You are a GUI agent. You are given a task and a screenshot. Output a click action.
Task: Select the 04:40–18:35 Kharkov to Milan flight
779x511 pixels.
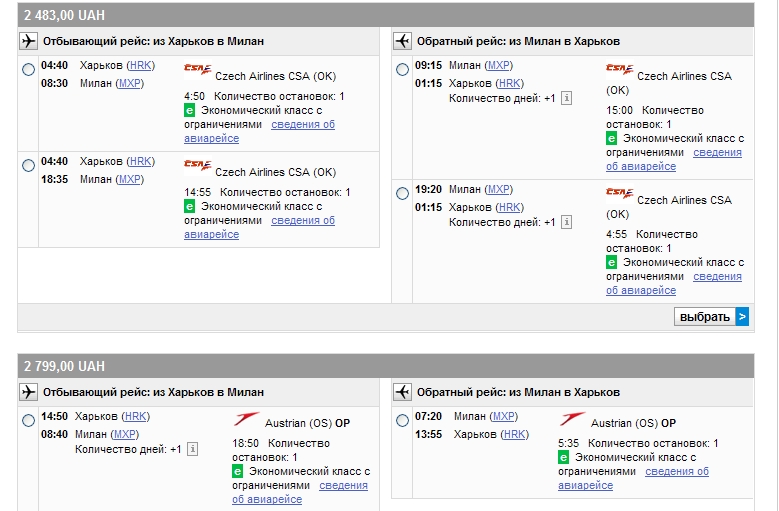(28, 165)
